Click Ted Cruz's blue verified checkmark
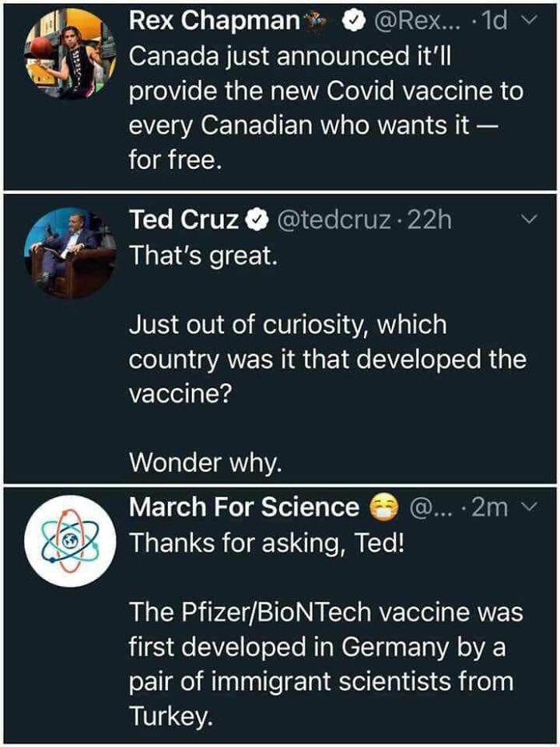The image size is (560, 747). (255, 220)
